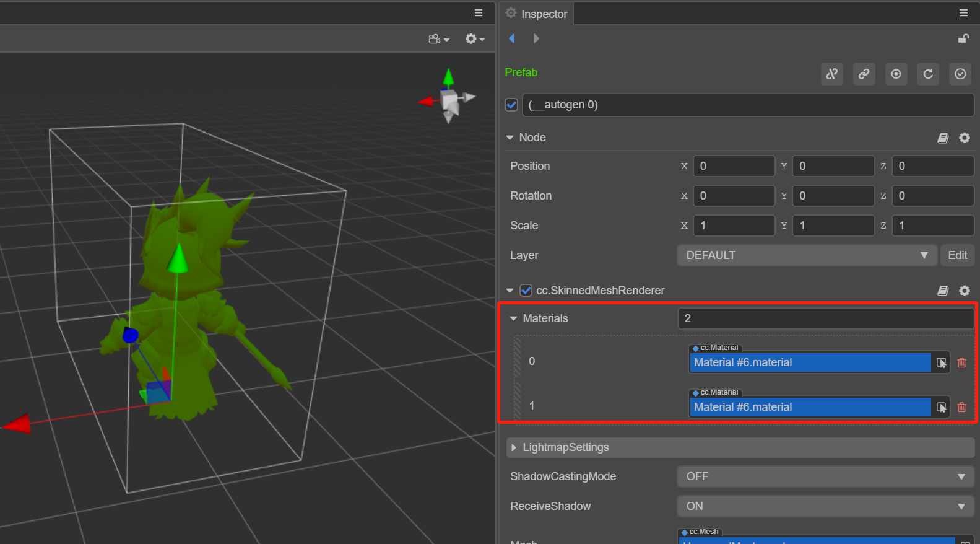Image resolution: width=980 pixels, height=544 pixels.
Task: Click the Position X input field
Action: click(x=734, y=166)
